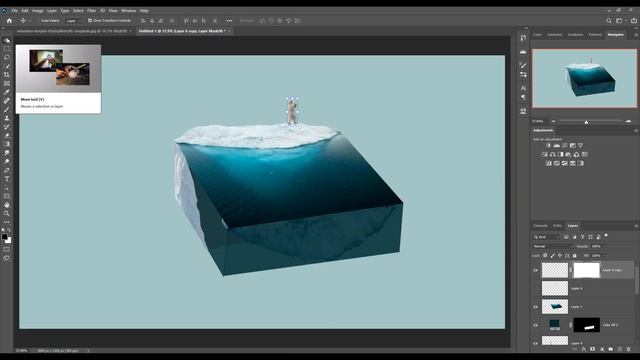
Task: Select the Clone Stamp tool
Action: click(7, 118)
